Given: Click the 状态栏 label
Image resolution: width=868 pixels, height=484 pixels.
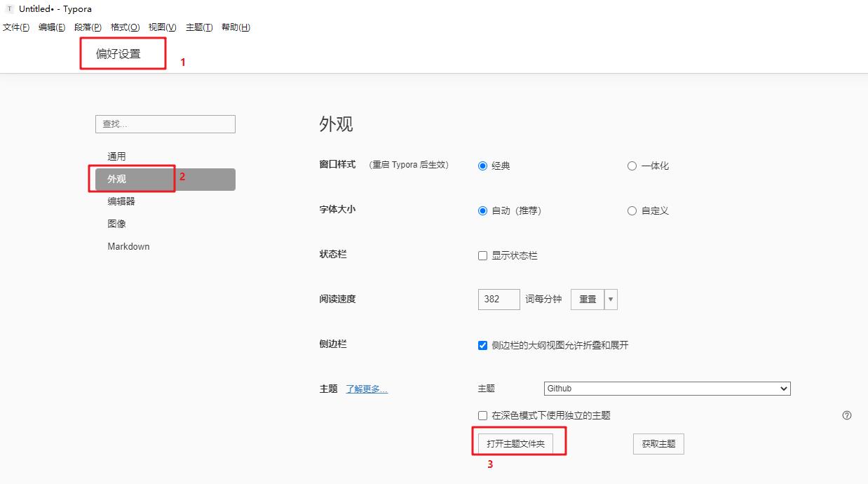Looking at the screenshot, I should [333, 254].
